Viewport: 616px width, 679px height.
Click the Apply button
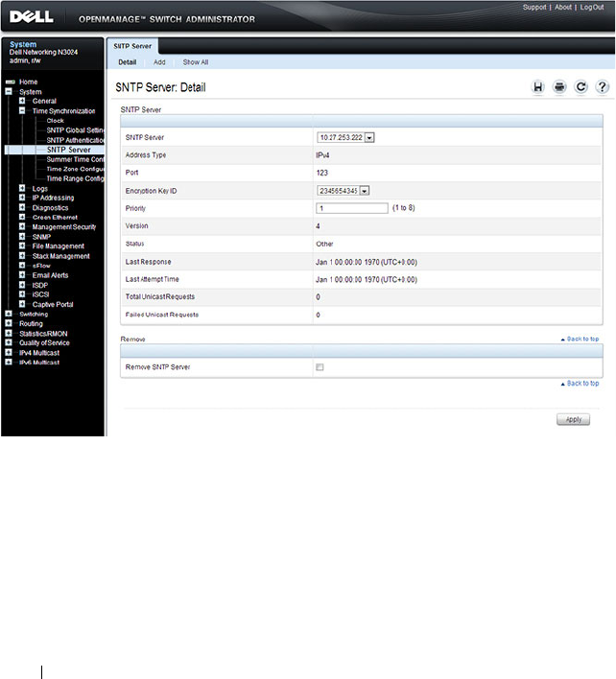coord(573,419)
